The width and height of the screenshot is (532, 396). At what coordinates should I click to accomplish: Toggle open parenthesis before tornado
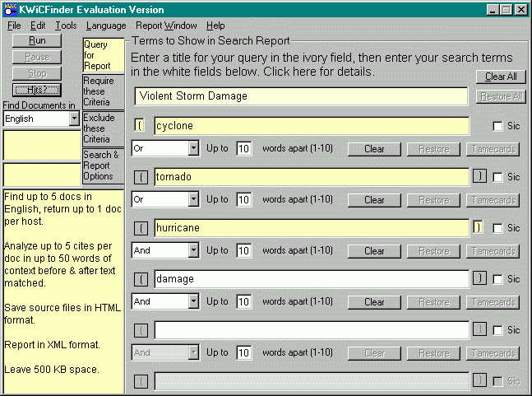click(141, 177)
